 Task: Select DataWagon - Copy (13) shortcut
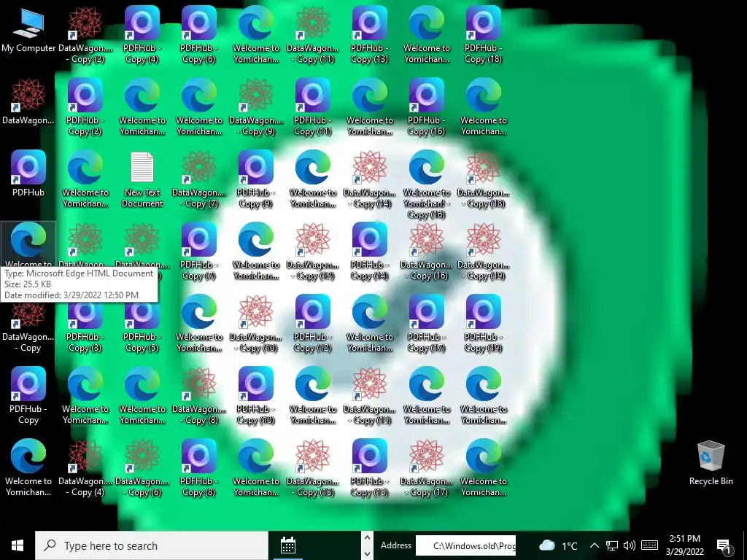(x=312, y=469)
